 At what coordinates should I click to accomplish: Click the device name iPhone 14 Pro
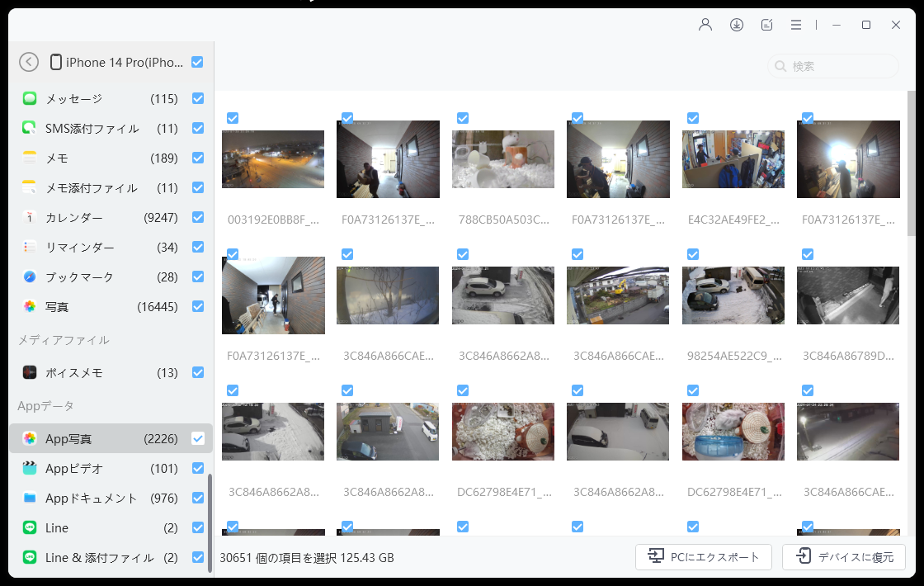tap(125, 63)
